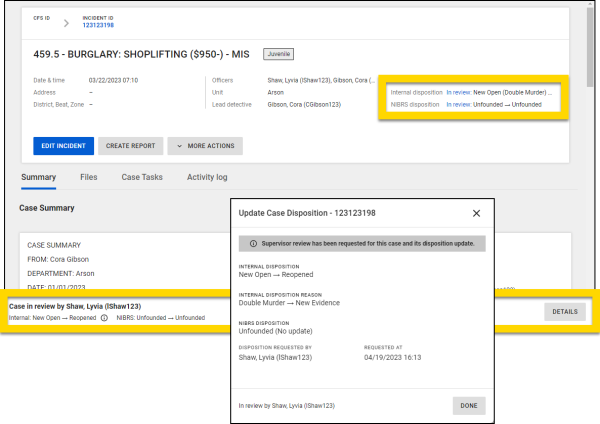
Task: Click the Juvenile tag badge
Action: [279, 53]
